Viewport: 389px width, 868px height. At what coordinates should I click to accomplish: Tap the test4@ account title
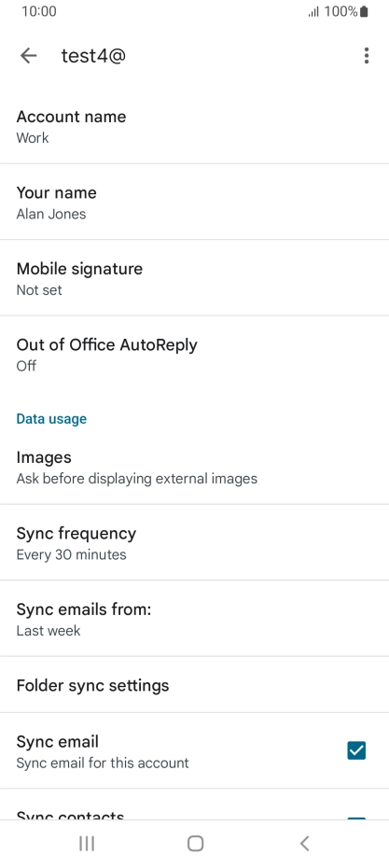pyautogui.click(x=93, y=55)
